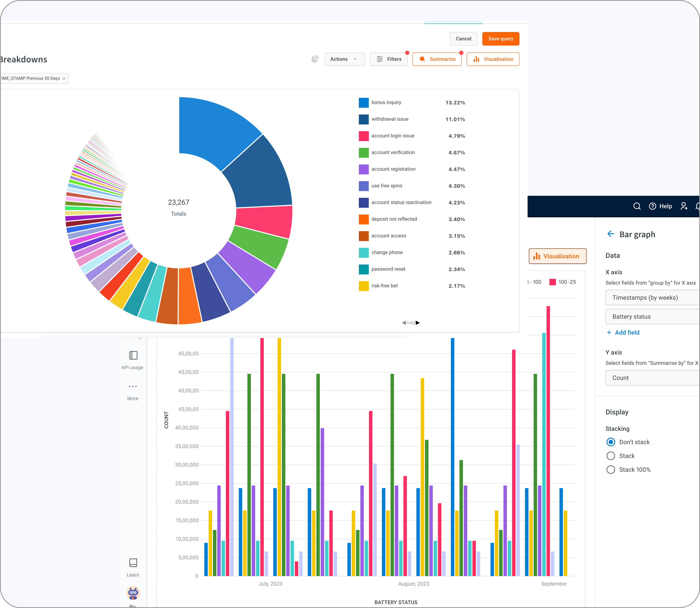The width and height of the screenshot is (700, 608).
Task: Open the Blu robot assistant icon
Action: pos(133,593)
